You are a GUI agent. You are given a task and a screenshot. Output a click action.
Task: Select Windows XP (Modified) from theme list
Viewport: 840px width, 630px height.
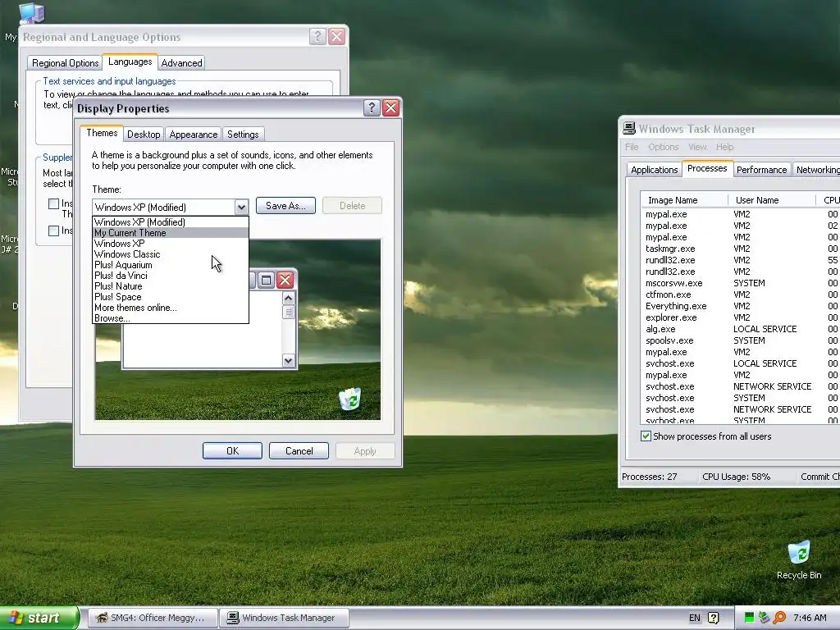[171, 221]
